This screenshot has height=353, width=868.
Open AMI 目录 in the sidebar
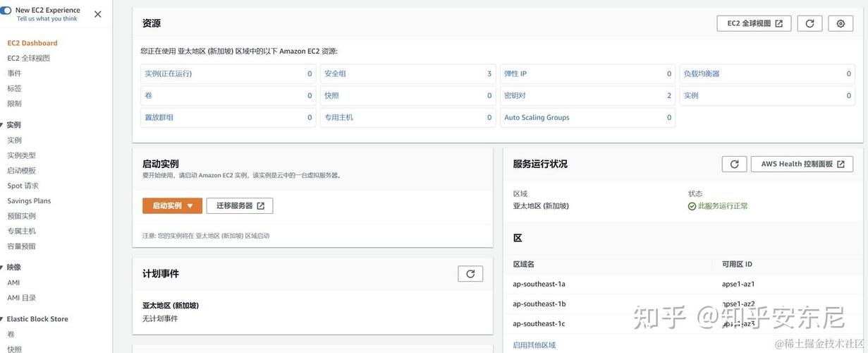click(x=21, y=298)
